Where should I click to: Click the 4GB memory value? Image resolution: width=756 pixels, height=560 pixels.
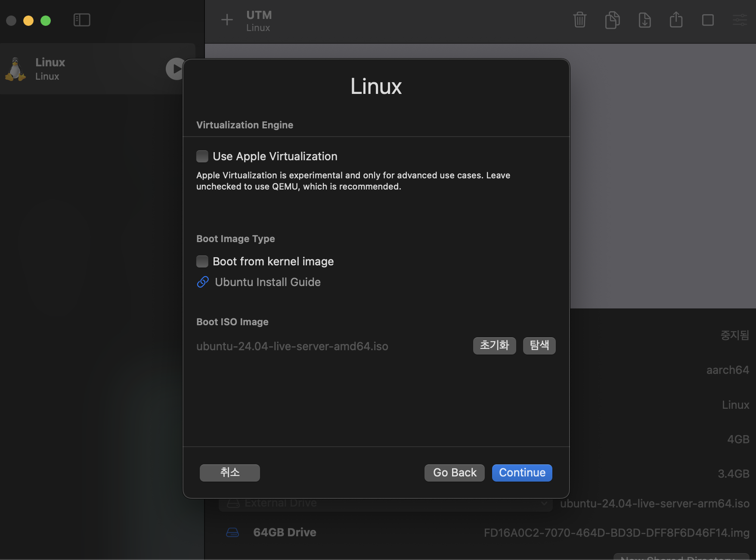coord(738,439)
